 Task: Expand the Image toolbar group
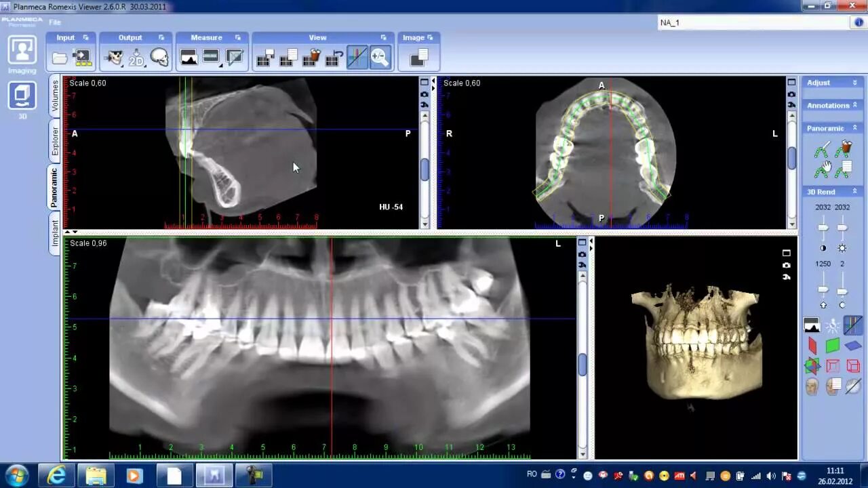pos(430,38)
